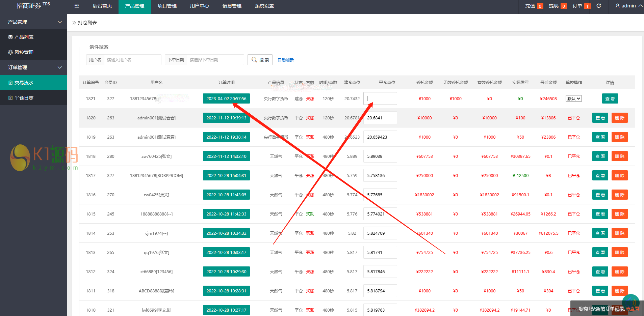This screenshot has height=316, width=644.
Task: Open the 默认 dropdown for order 1821
Action: 573,98
